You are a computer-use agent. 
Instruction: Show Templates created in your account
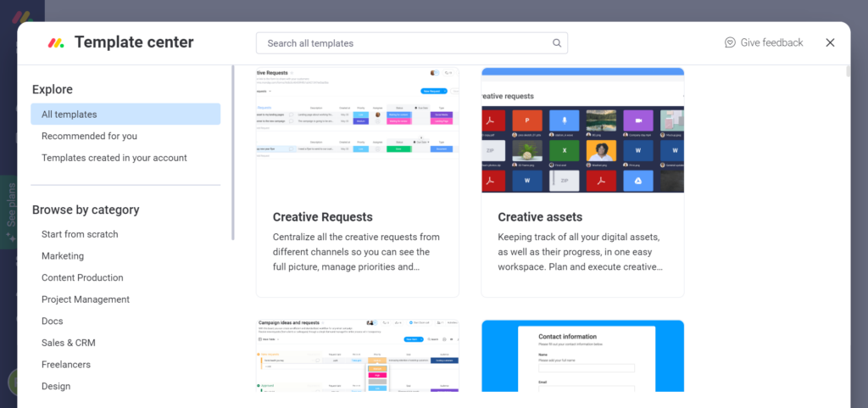114,158
